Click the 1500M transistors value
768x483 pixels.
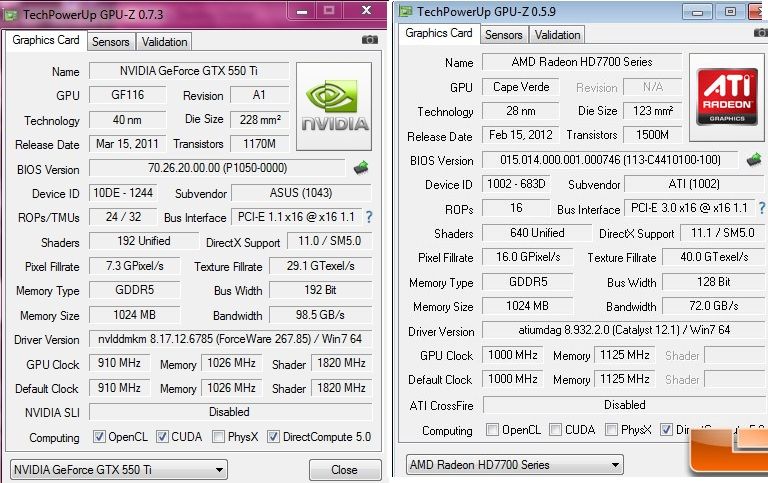(x=652, y=135)
